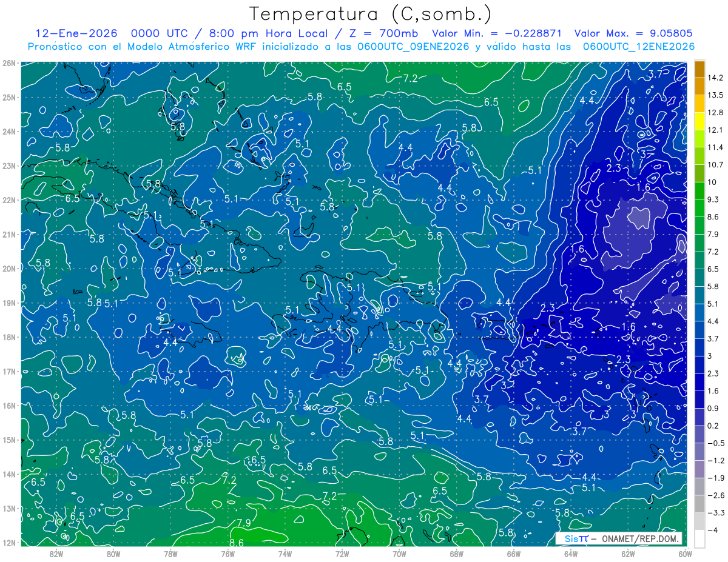Click the 68W longitude axis label
Image resolution: width=728 pixels, height=562 pixels.
457,553
